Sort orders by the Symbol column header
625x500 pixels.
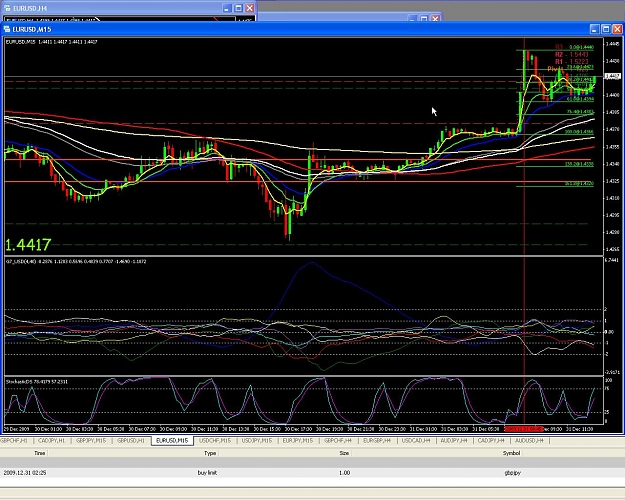(x=511, y=453)
